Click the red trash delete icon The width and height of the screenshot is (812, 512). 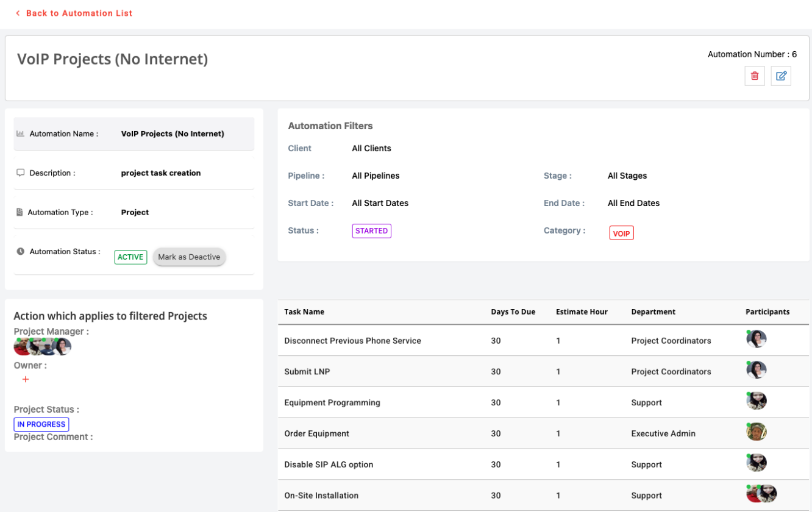point(755,76)
